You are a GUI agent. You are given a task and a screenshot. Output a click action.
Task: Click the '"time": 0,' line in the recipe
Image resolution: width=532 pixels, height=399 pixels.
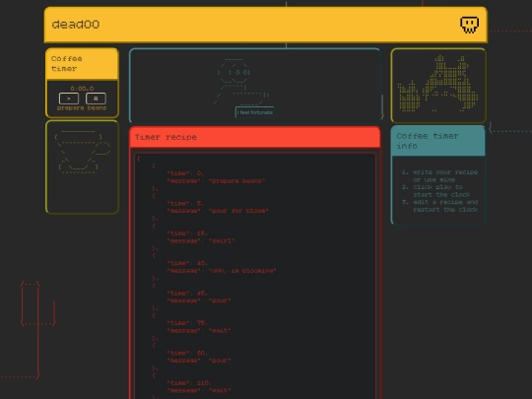click(185, 173)
